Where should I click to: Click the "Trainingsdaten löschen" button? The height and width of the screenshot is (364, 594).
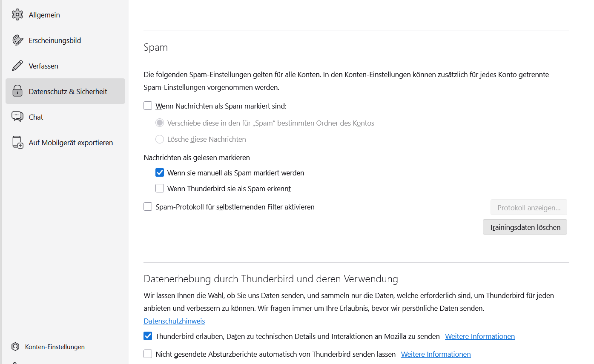(525, 227)
